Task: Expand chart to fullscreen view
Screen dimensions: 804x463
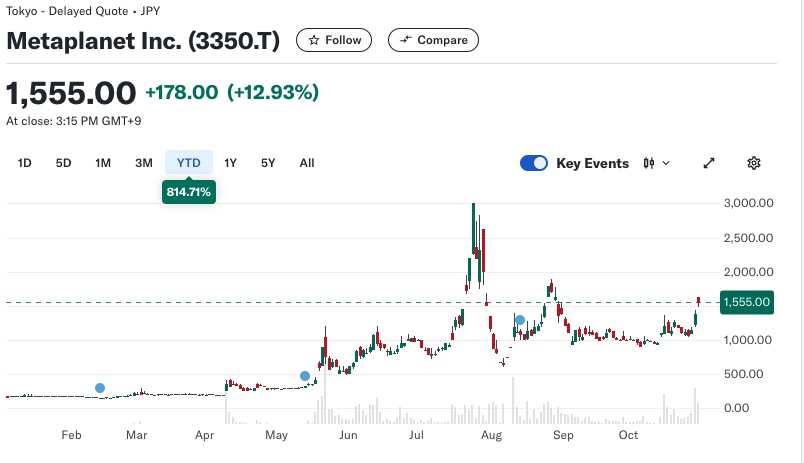Action: point(709,163)
